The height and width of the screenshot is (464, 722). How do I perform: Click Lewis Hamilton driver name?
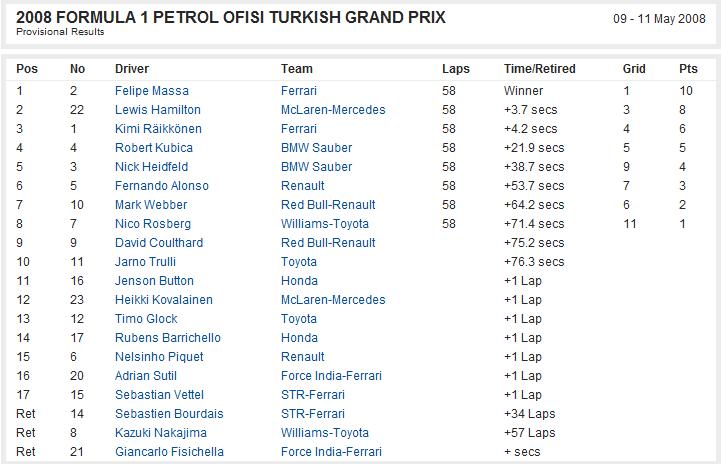(157, 110)
